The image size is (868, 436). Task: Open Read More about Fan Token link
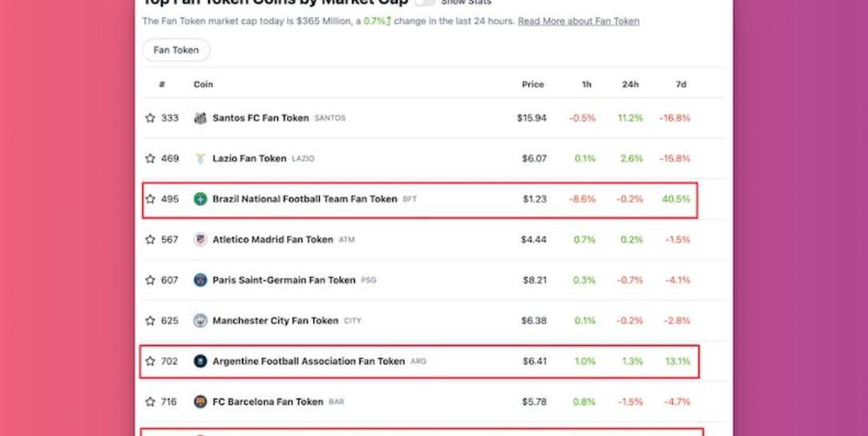click(x=578, y=22)
